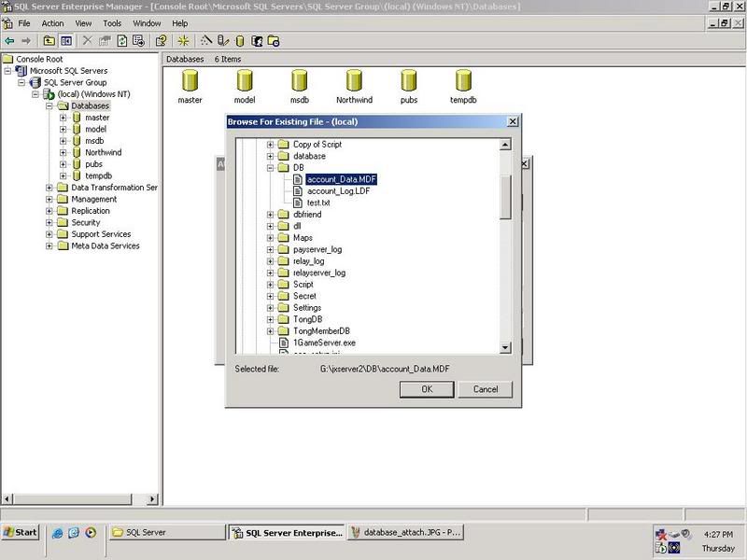Click the Help toolbar icon
Screen dimensions: 747x560
[x=161, y=41]
